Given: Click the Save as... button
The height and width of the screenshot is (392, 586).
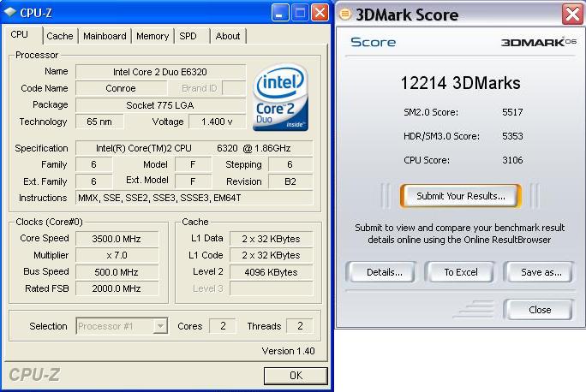Looking at the screenshot, I should pyautogui.click(x=541, y=272).
